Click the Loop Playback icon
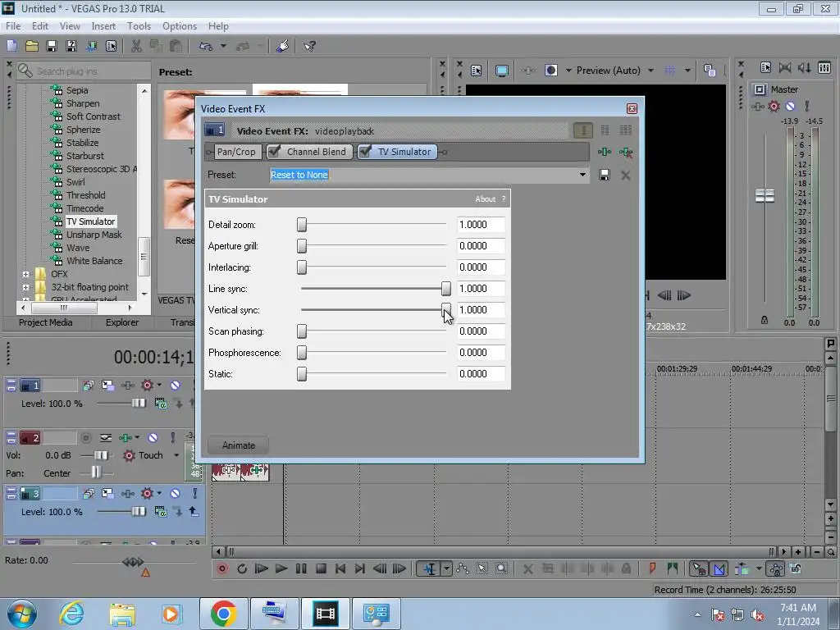 click(x=242, y=569)
